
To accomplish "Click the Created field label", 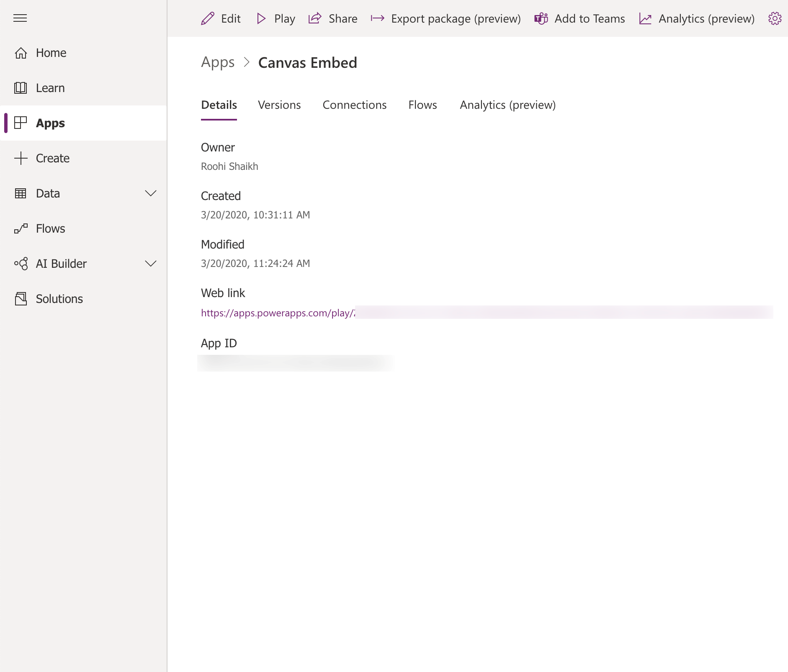I will click(x=221, y=196).
